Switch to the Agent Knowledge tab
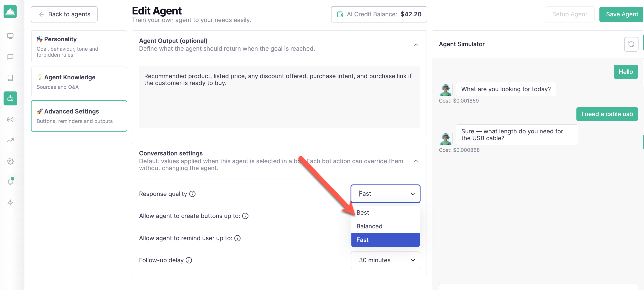 (79, 82)
